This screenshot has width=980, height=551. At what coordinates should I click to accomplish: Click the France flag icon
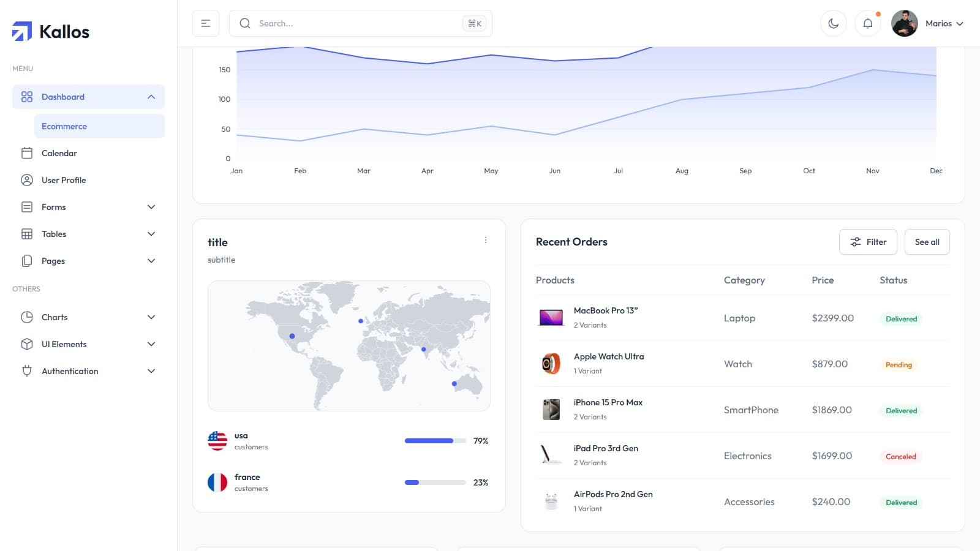[x=217, y=482]
